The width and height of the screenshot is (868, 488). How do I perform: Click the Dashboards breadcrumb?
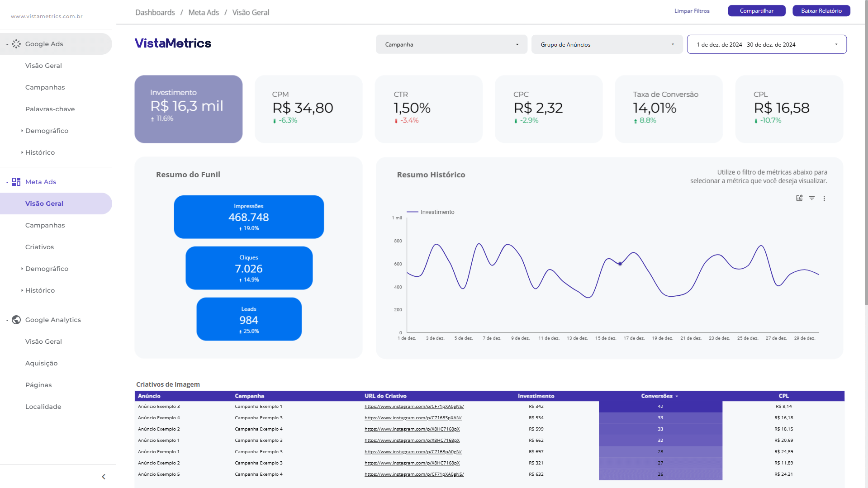click(155, 12)
